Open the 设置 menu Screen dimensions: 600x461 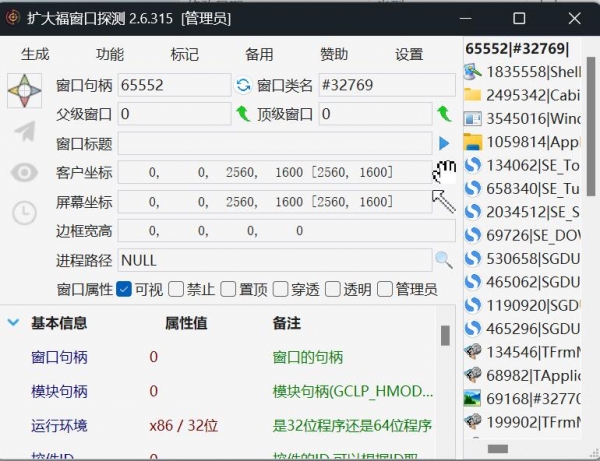point(409,54)
